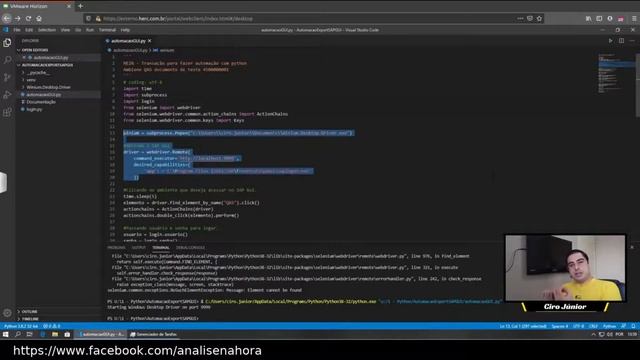Screen dimensions: 640x360
Task: Click the UTF-8 encoding in status bar
Action: click(x=578, y=326)
